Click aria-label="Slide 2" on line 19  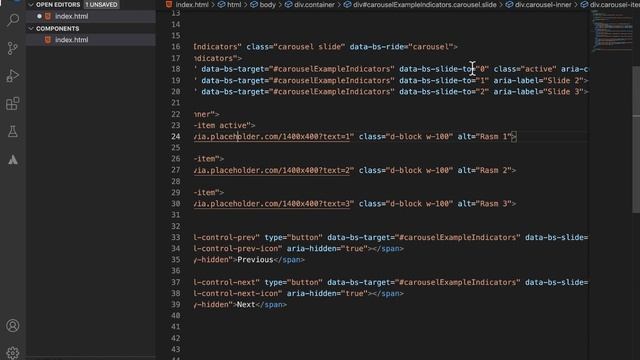point(538,81)
